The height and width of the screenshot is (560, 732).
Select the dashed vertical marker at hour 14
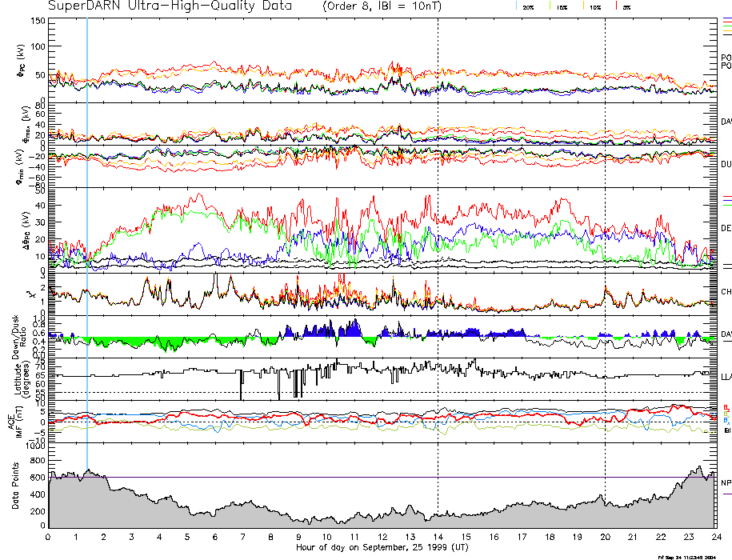tap(438, 240)
